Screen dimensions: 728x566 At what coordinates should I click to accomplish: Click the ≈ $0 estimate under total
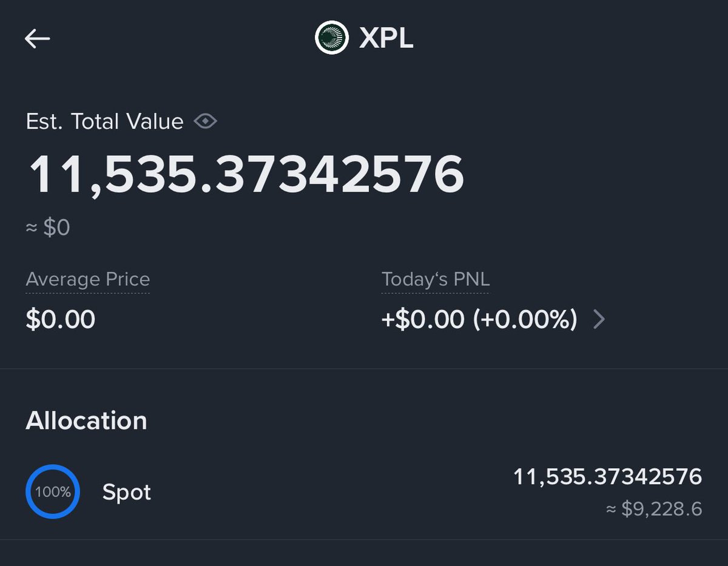click(48, 228)
